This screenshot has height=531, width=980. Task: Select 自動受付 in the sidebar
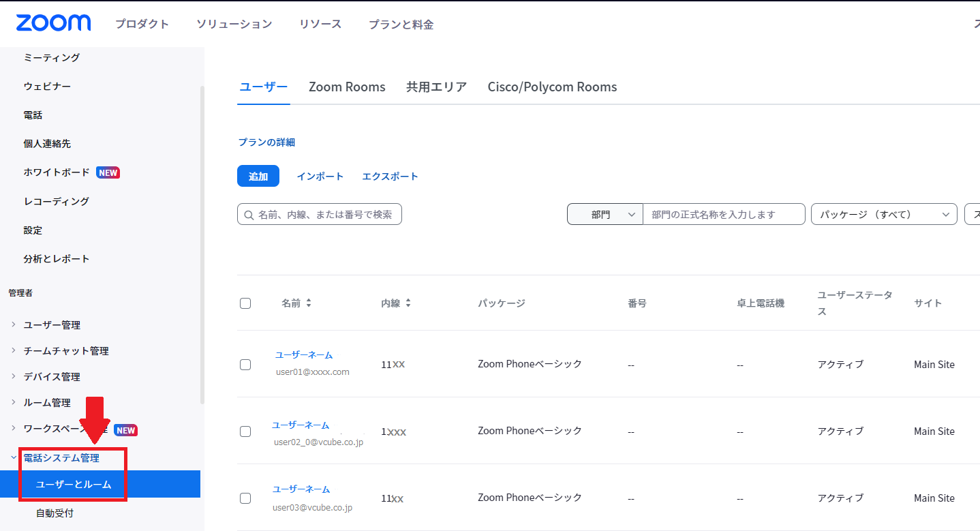click(55, 513)
